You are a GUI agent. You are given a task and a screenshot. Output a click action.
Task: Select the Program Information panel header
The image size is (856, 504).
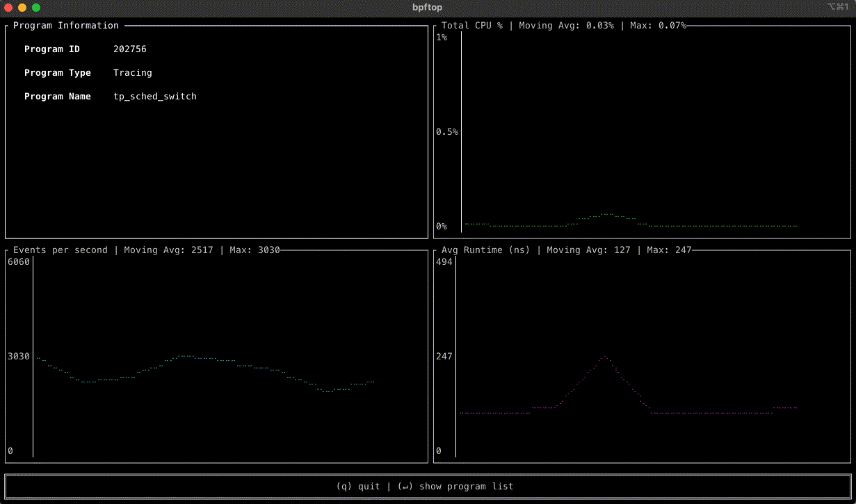(x=66, y=25)
